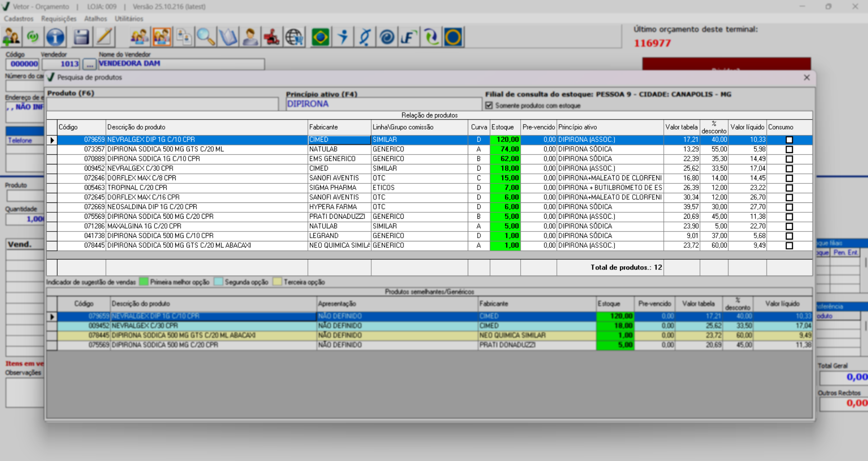Click the globe with shopping cart icon
The image size is (868, 461).
(x=294, y=37)
